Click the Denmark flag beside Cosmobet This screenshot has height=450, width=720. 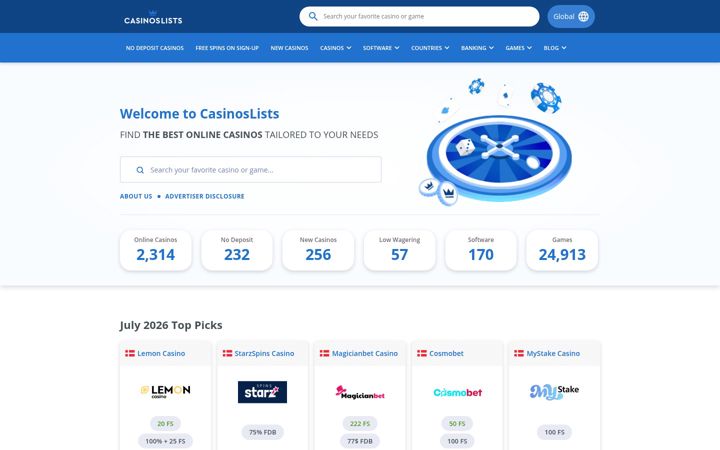(x=422, y=353)
